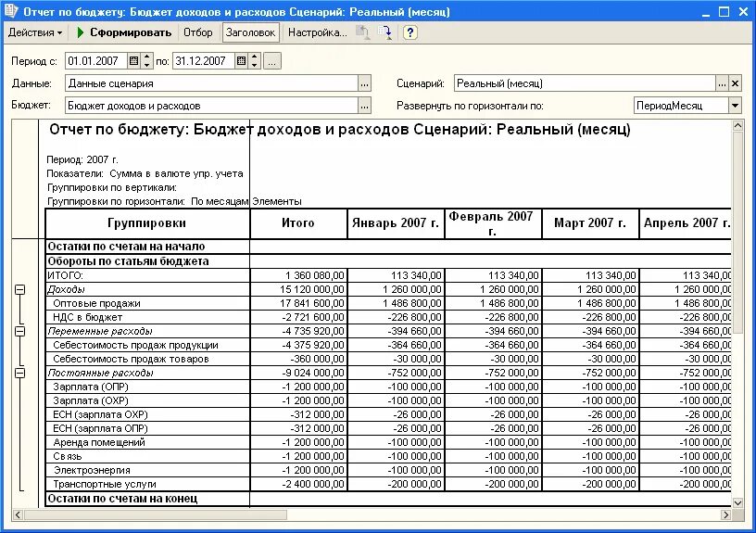This screenshot has height=533, width=756.
Task: Click the period selection ellipsis button
Action: (272, 61)
